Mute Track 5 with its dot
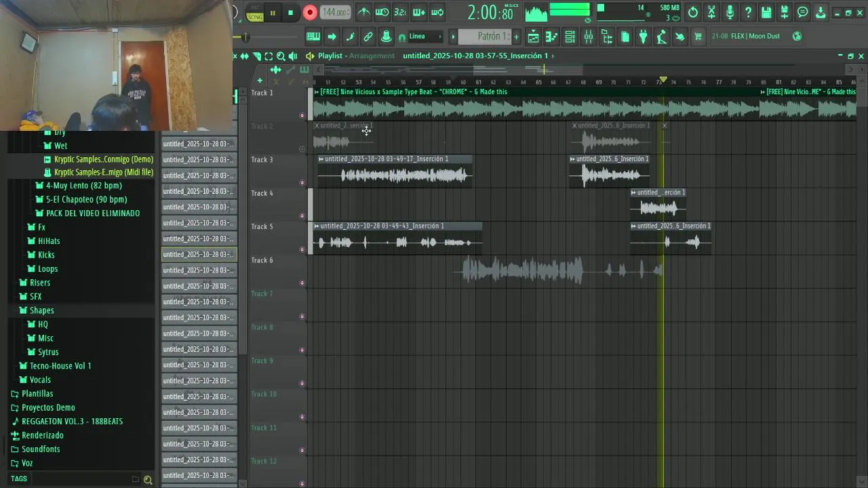 point(302,249)
